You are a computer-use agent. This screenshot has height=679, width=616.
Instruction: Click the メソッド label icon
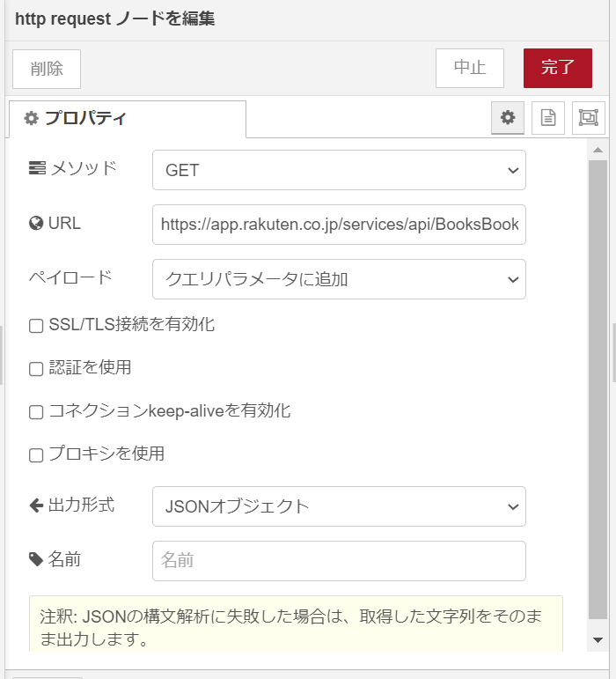click(37, 168)
